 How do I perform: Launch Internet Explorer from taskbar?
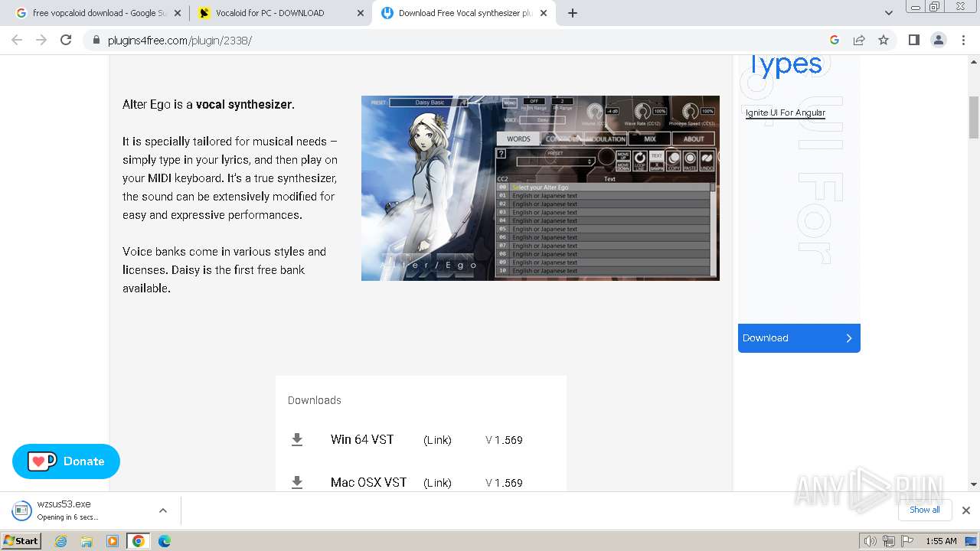coord(60,541)
